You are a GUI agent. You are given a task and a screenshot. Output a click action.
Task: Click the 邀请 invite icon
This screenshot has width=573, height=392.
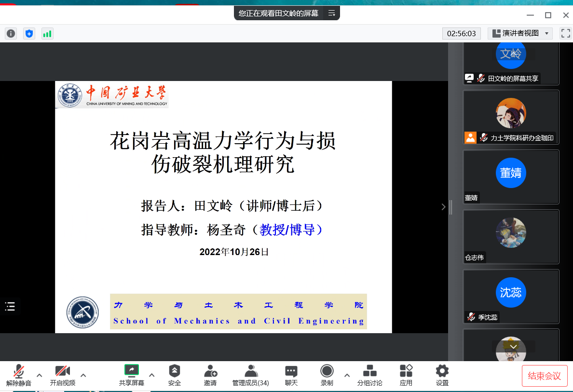tap(210, 375)
